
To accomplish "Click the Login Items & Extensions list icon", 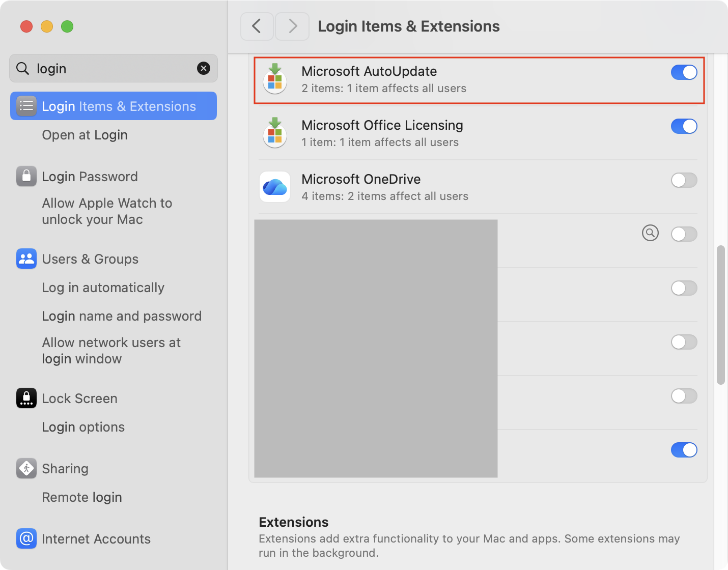I will tap(26, 106).
